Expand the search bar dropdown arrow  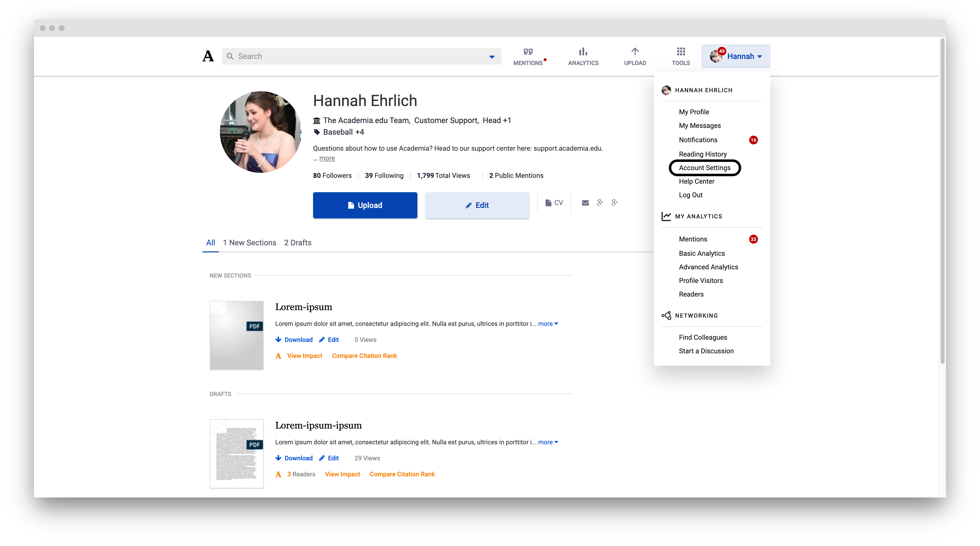(492, 57)
